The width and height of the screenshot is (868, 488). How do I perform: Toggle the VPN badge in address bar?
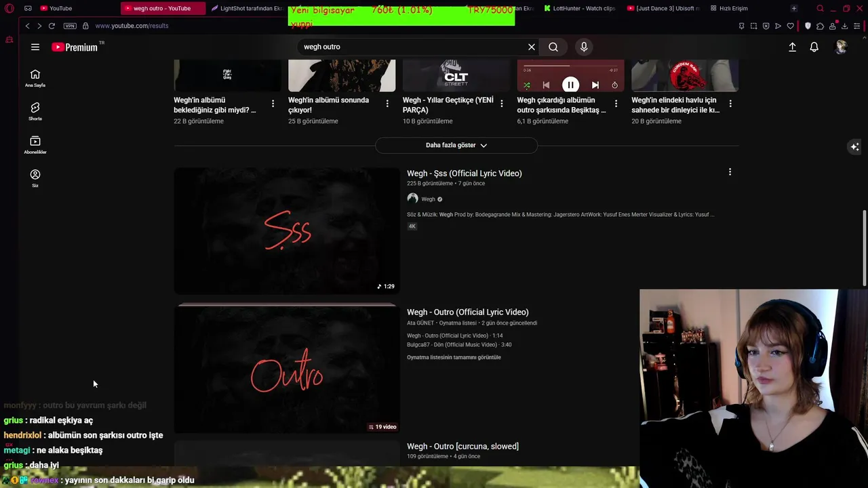[x=70, y=26]
